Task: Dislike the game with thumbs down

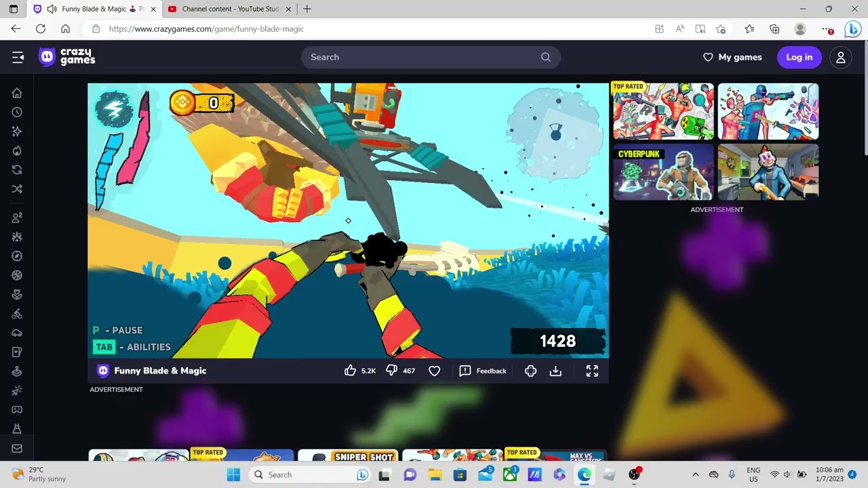Action: [x=391, y=371]
